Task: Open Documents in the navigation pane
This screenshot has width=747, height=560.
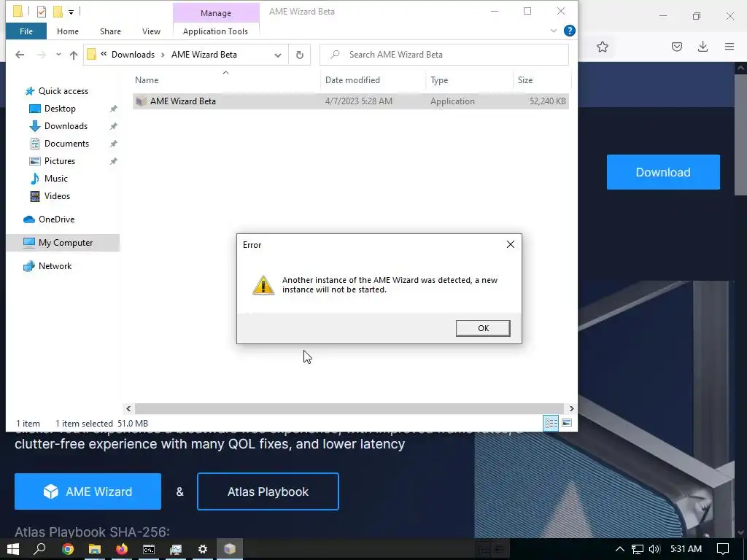Action: [x=66, y=144]
